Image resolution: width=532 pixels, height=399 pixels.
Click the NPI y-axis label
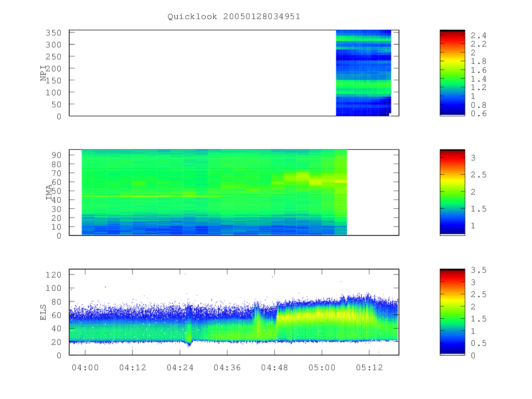[43, 73]
